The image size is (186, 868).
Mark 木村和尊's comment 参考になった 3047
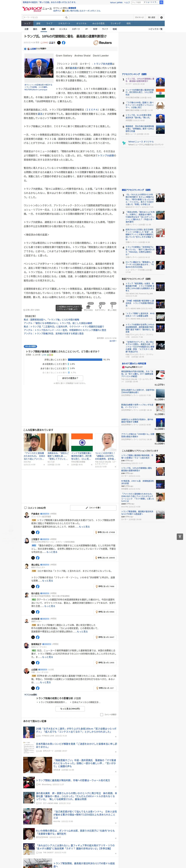tap(105, 637)
